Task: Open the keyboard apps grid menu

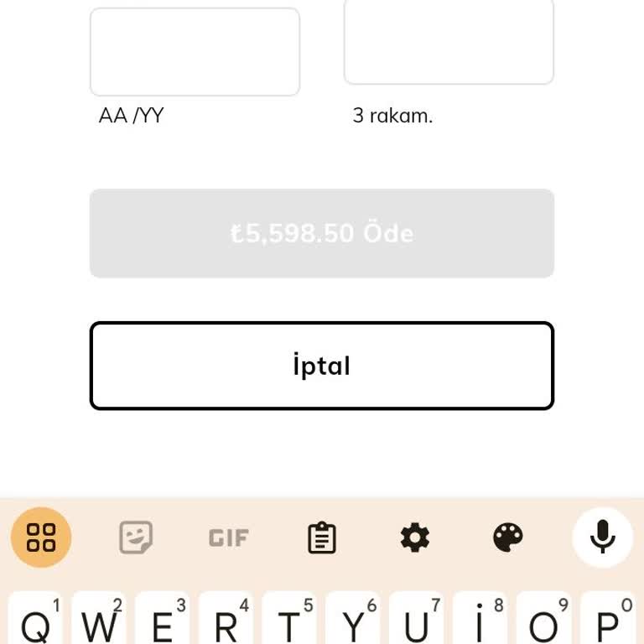Action: tap(41, 538)
